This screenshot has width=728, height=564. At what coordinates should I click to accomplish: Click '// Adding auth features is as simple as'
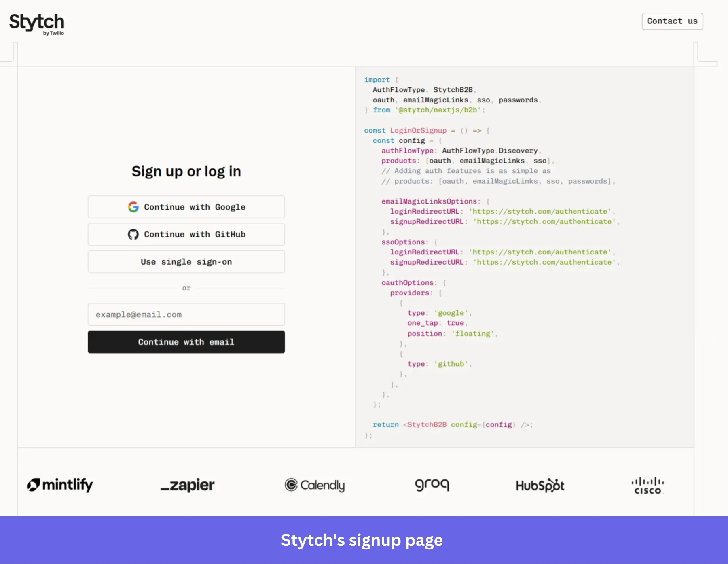tap(466, 171)
